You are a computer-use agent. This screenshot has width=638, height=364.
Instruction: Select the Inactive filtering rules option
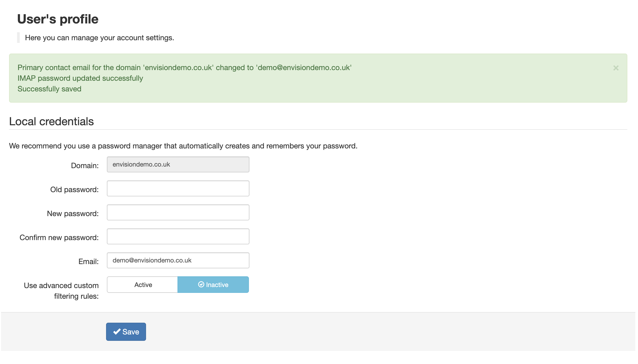(x=213, y=285)
